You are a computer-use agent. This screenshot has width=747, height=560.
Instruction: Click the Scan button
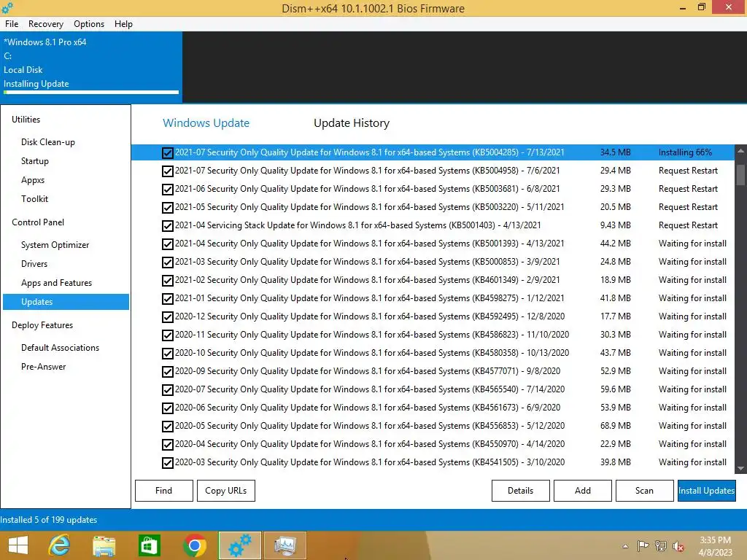click(x=644, y=491)
